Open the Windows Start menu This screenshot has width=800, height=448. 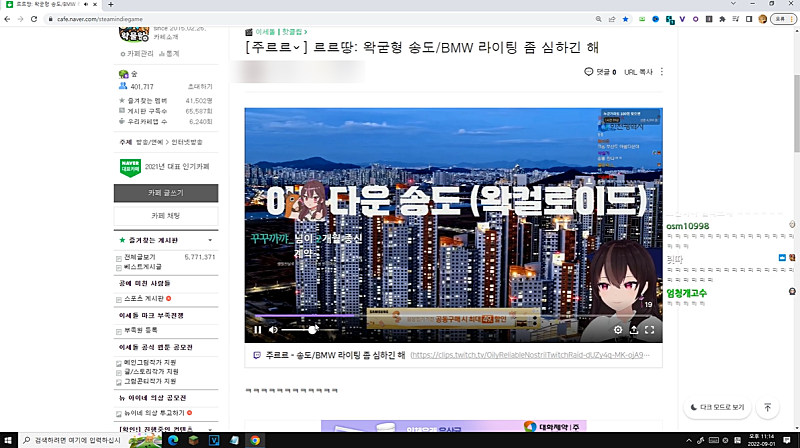[x=8, y=440]
